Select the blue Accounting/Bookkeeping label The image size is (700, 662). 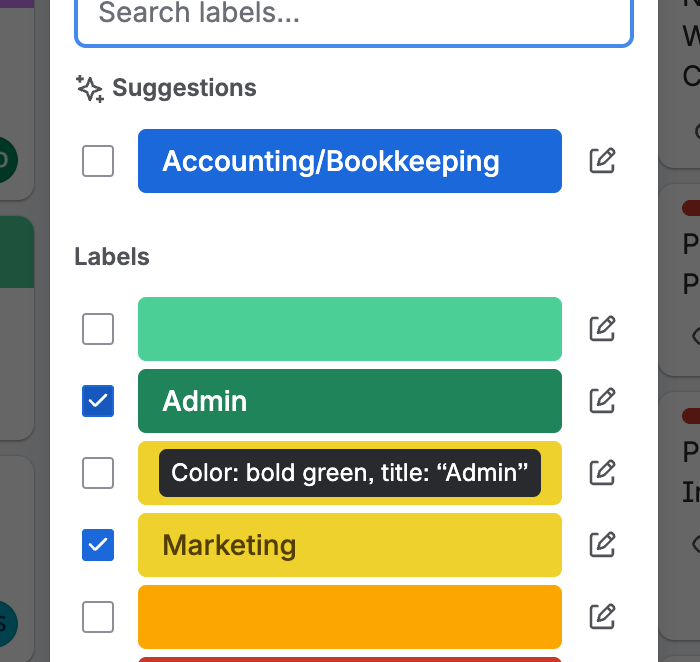[350, 161]
